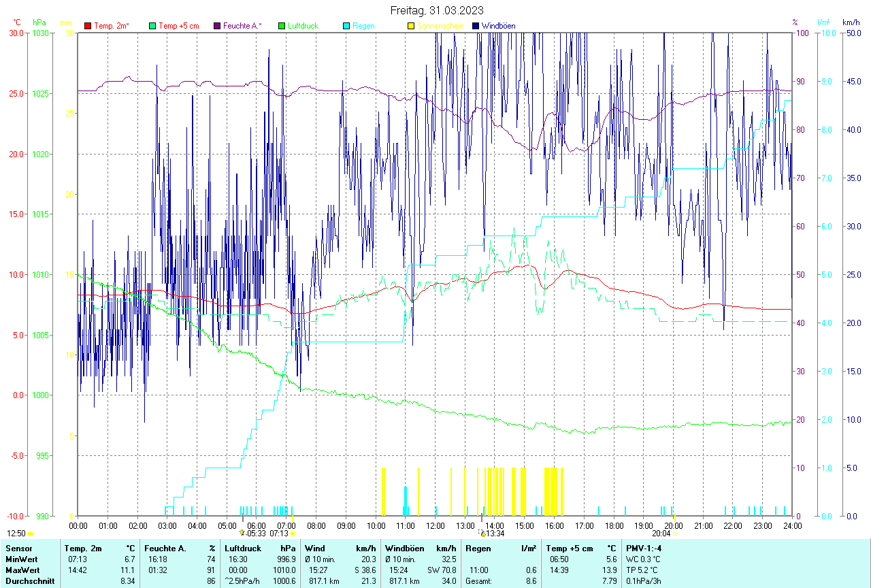Click the total rain value 8.6
This screenshot has height=588, width=871.
(x=531, y=581)
